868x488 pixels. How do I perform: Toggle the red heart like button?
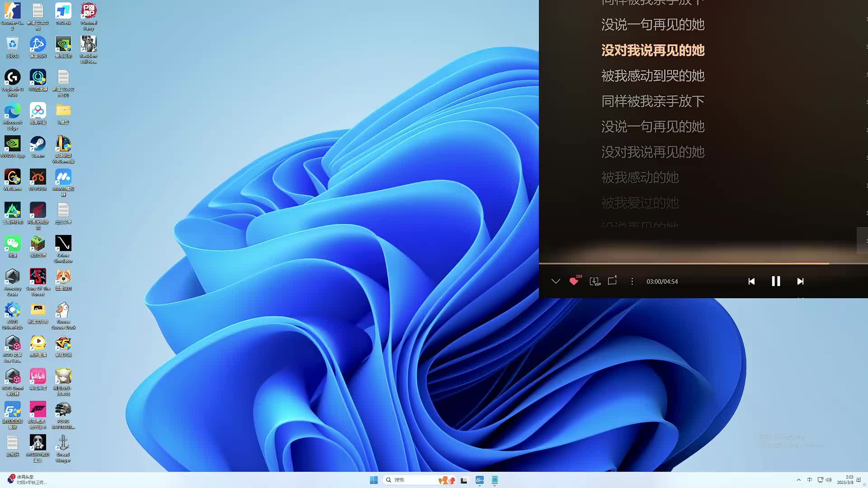tap(574, 281)
